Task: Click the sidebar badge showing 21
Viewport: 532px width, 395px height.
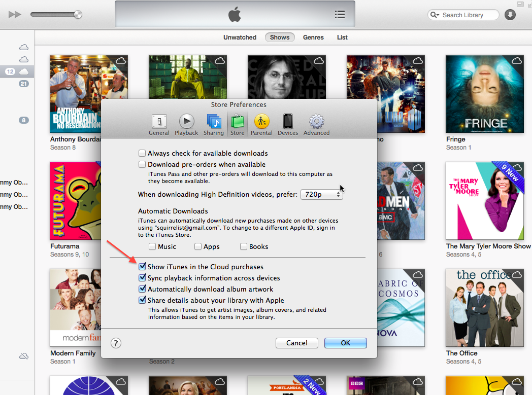Action: point(24,84)
